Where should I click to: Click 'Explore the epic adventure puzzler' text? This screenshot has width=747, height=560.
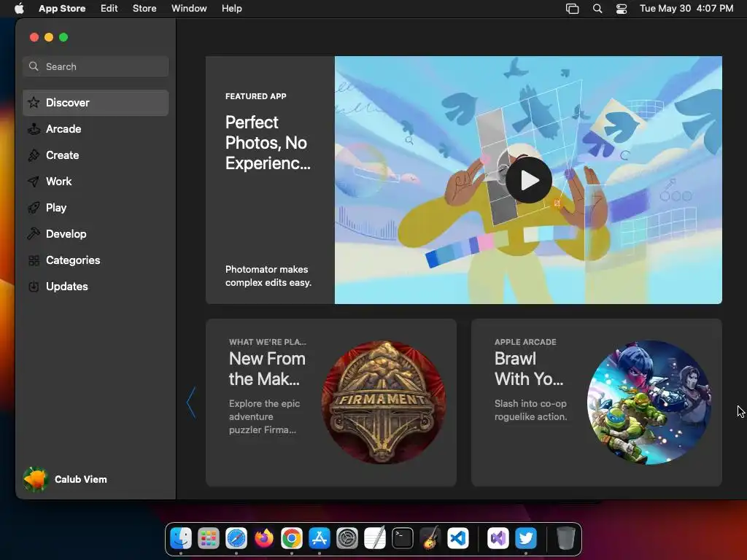[264, 416]
